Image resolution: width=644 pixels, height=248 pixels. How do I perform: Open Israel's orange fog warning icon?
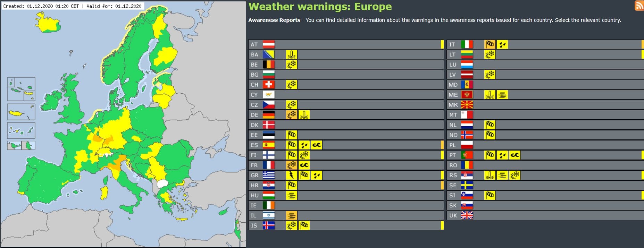click(x=292, y=215)
